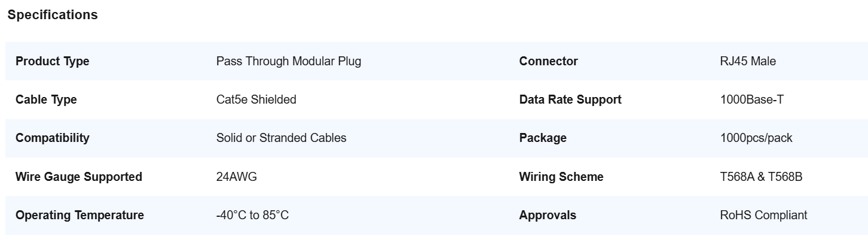
Task: Click Solid or Stranded Cables text
Action: [x=282, y=138]
